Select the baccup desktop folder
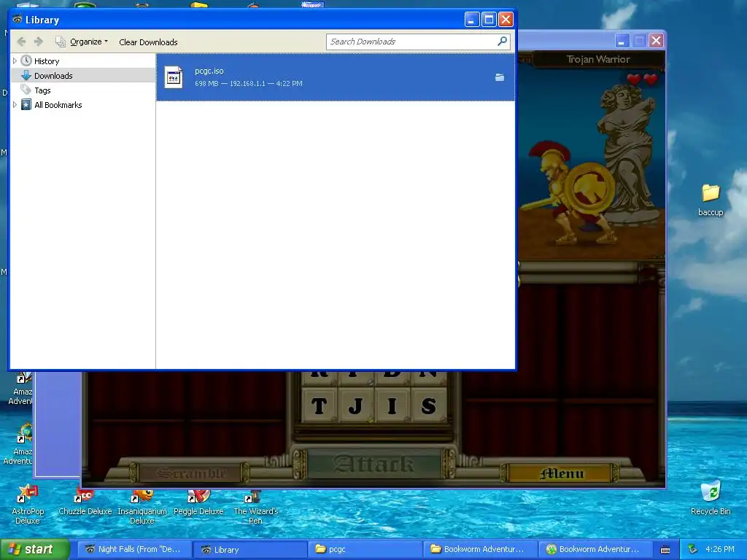 click(711, 200)
